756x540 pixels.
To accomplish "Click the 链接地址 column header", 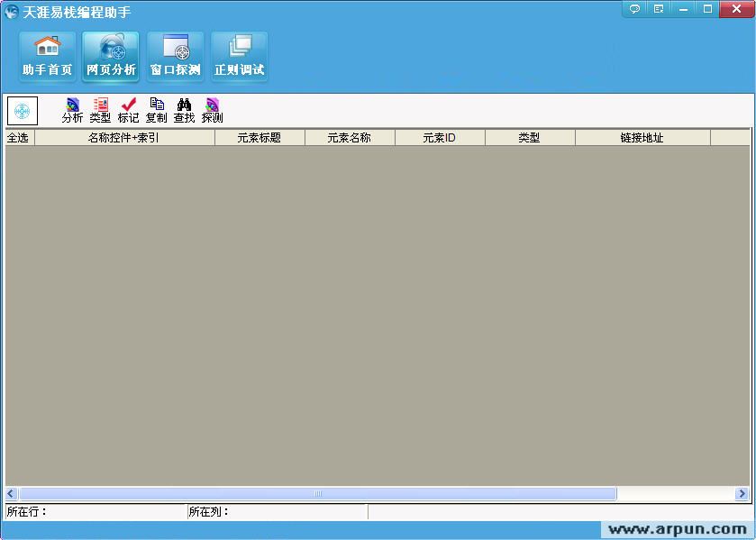I will 642,138.
